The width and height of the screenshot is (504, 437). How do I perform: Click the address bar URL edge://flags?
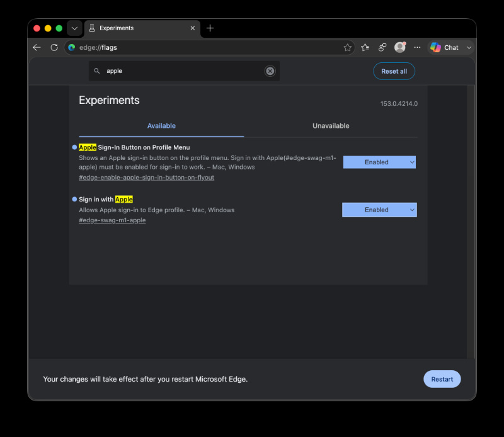(98, 48)
